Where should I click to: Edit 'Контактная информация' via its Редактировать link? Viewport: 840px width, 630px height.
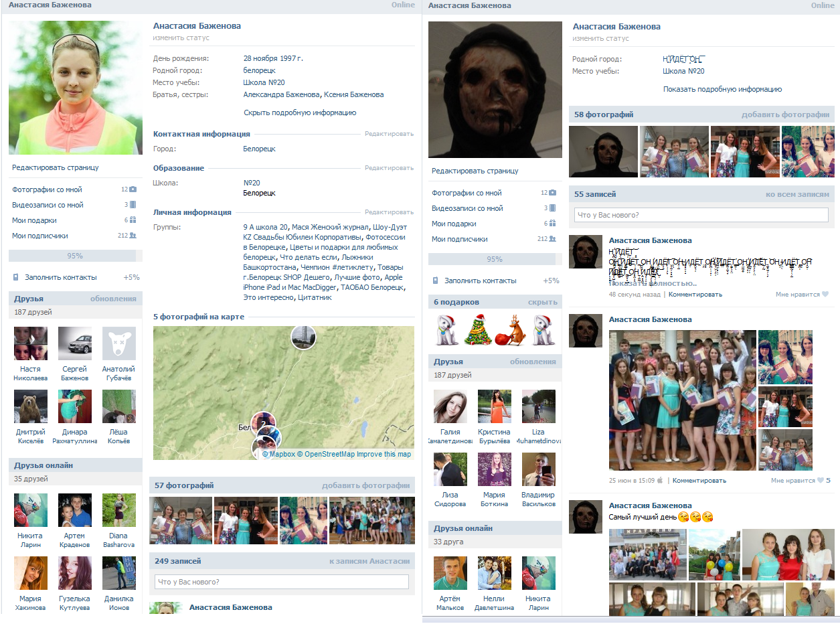click(389, 134)
